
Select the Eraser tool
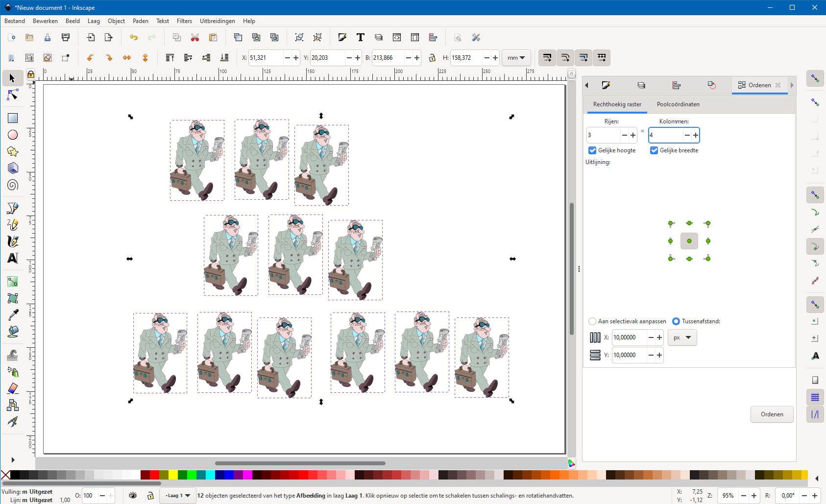[x=13, y=388]
